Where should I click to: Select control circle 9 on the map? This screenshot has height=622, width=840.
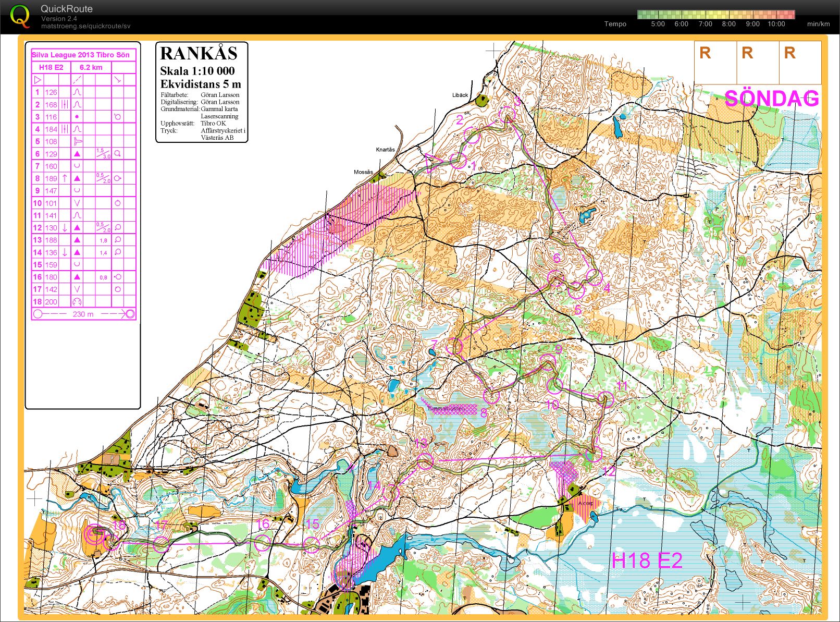point(547,361)
